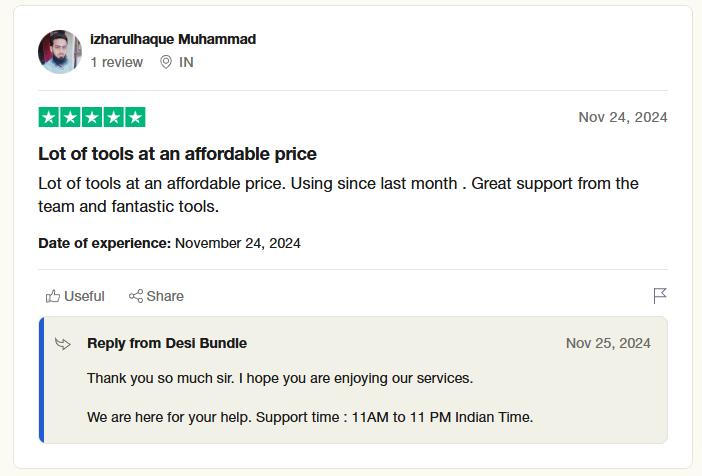Mark the review as Useful

[75, 296]
